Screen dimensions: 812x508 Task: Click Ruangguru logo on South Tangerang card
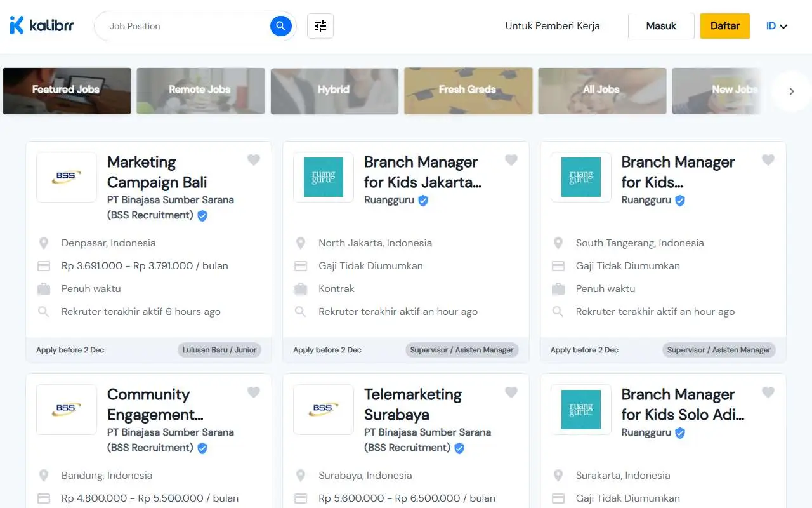(x=581, y=177)
